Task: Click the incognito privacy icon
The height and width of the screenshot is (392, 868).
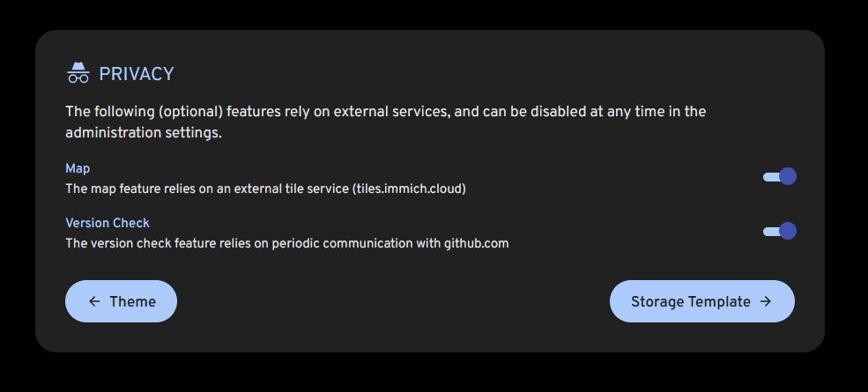Action: click(78, 73)
